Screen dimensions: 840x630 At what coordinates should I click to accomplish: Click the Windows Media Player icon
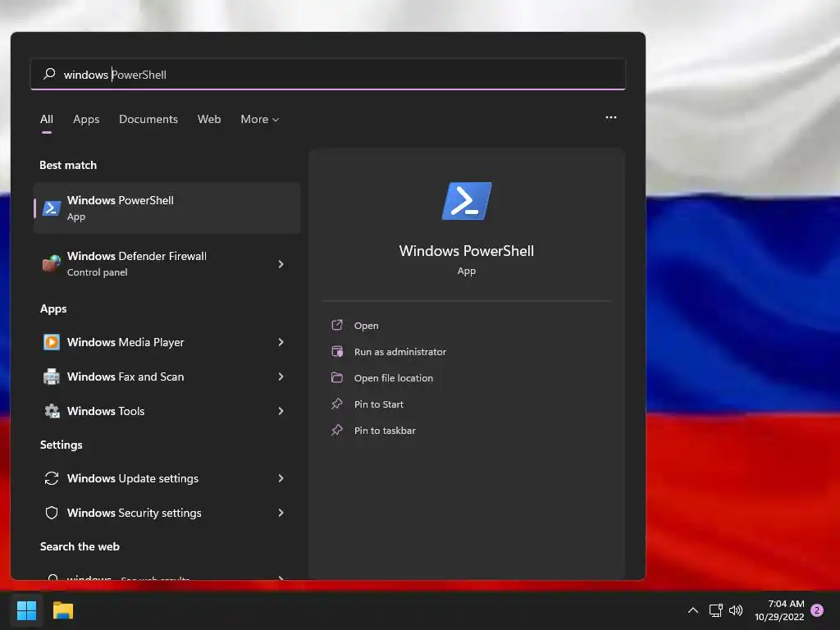click(x=52, y=342)
